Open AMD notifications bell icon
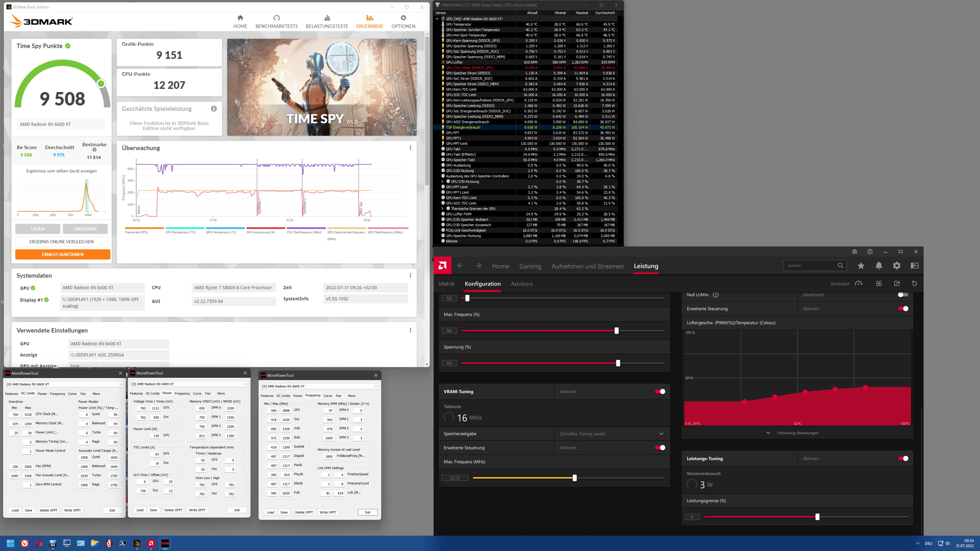 coord(879,266)
